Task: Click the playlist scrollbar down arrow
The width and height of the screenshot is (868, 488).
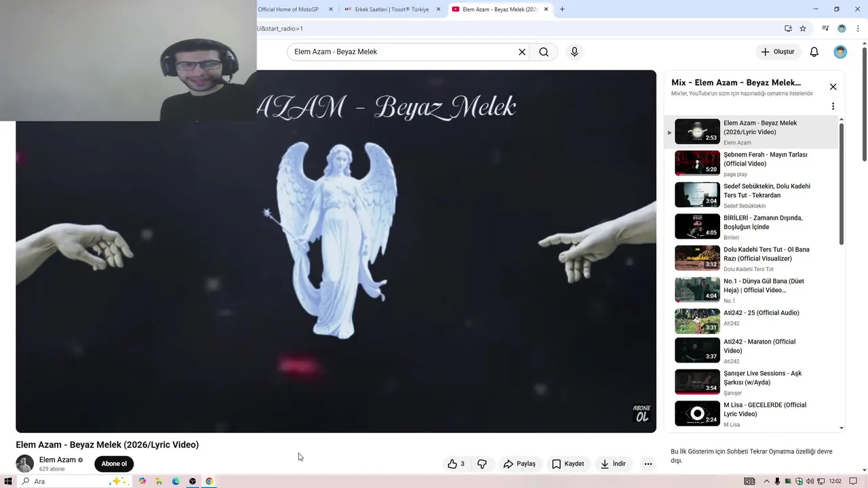Action: coord(842,428)
